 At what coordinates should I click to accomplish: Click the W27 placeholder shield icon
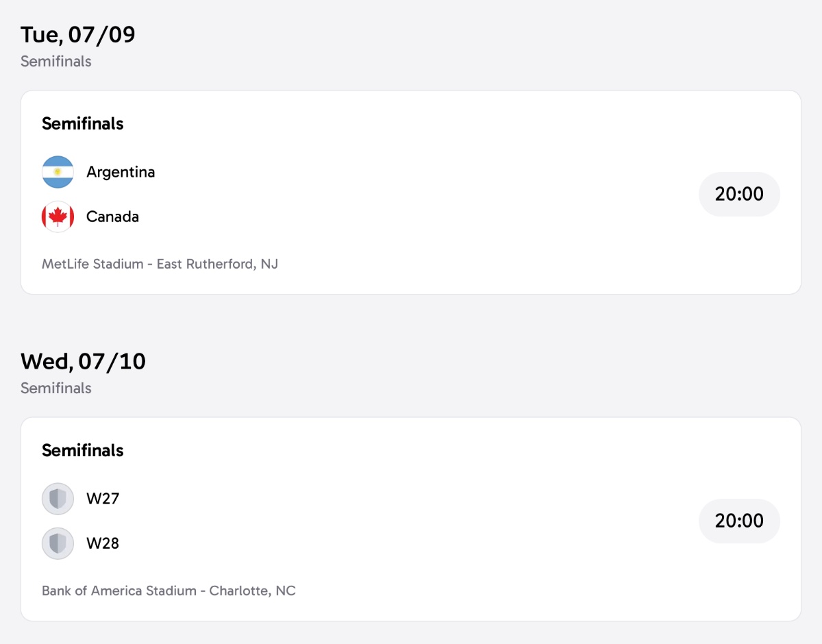(x=58, y=499)
